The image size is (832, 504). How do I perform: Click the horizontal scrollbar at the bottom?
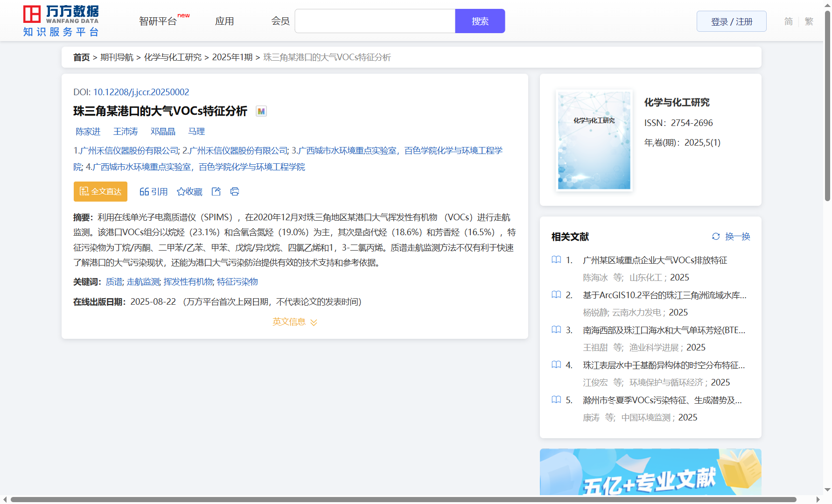coord(403,499)
